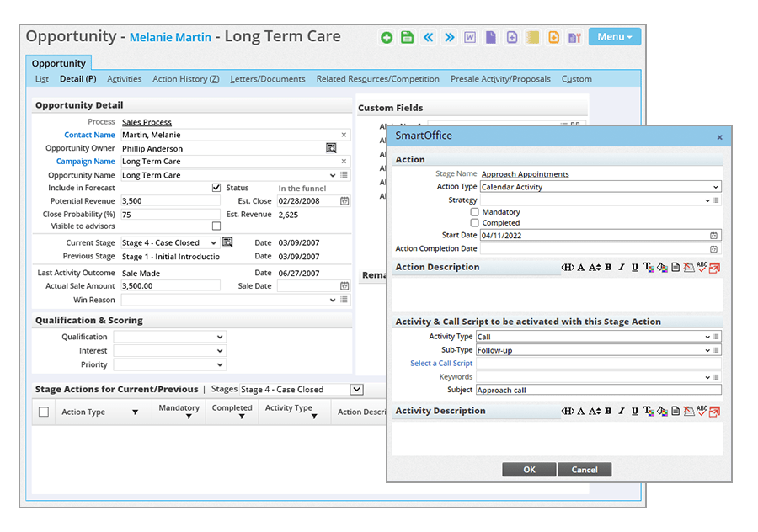Click the green save icon
The height and width of the screenshot is (532, 758).
(x=408, y=37)
